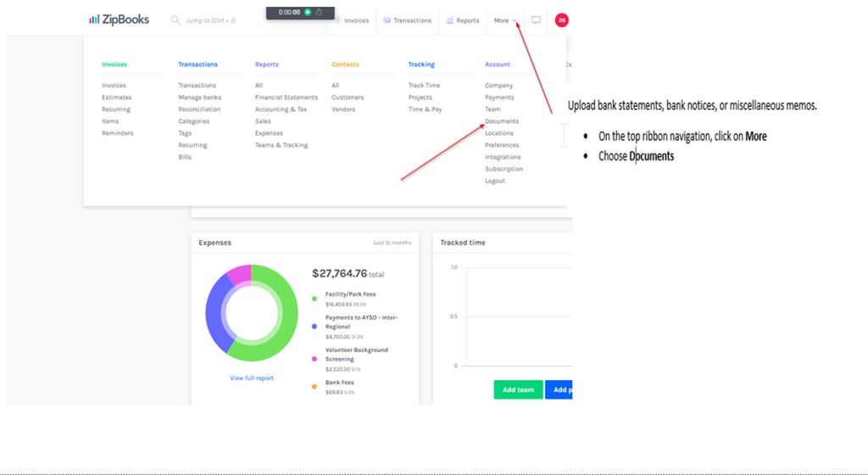Go to Transactions in the top navigation bar
The width and height of the screenshot is (868, 475).
coord(407,20)
